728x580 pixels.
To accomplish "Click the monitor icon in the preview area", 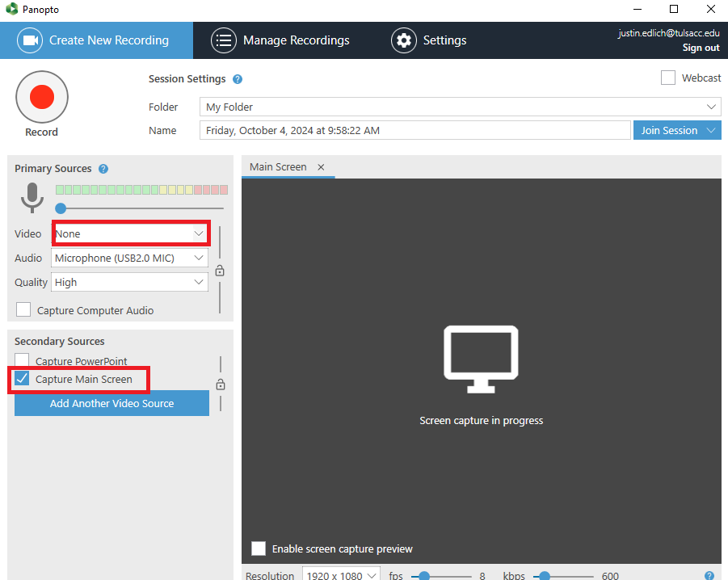I will point(481,359).
